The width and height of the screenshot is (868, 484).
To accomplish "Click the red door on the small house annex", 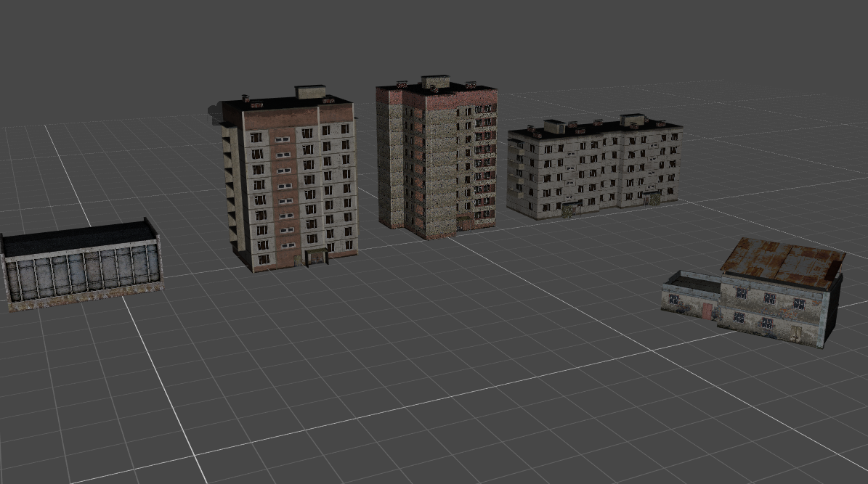I will click(707, 311).
